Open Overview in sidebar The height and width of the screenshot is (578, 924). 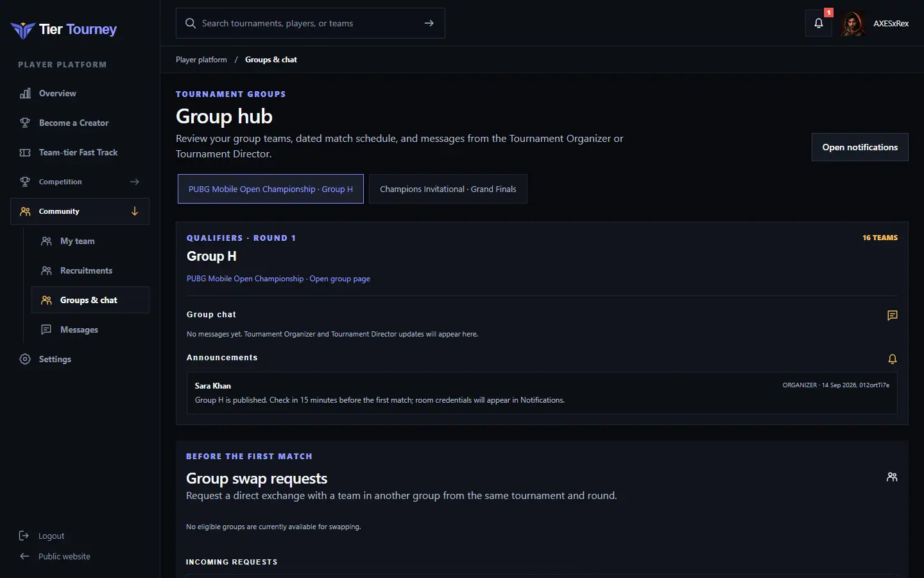pos(58,93)
